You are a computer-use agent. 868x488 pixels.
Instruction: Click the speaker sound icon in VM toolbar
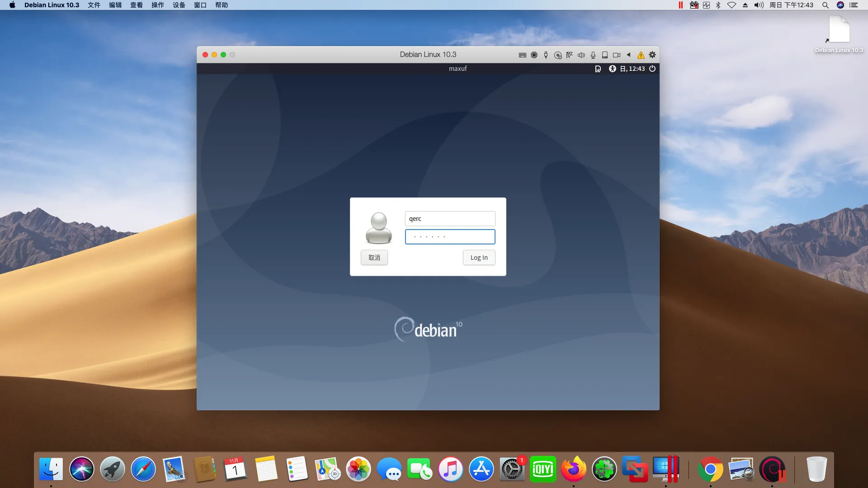581,55
